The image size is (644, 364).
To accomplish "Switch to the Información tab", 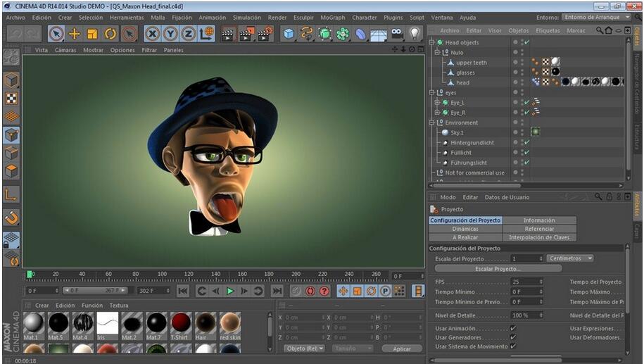I will point(539,220).
